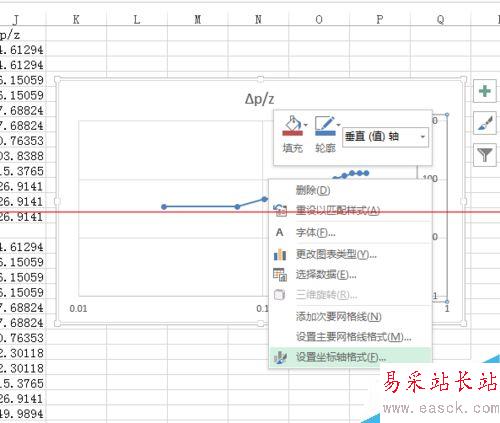The height and width of the screenshot is (423, 500).
Task: Click the Outline pen icon
Action: pyautogui.click(x=325, y=126)
